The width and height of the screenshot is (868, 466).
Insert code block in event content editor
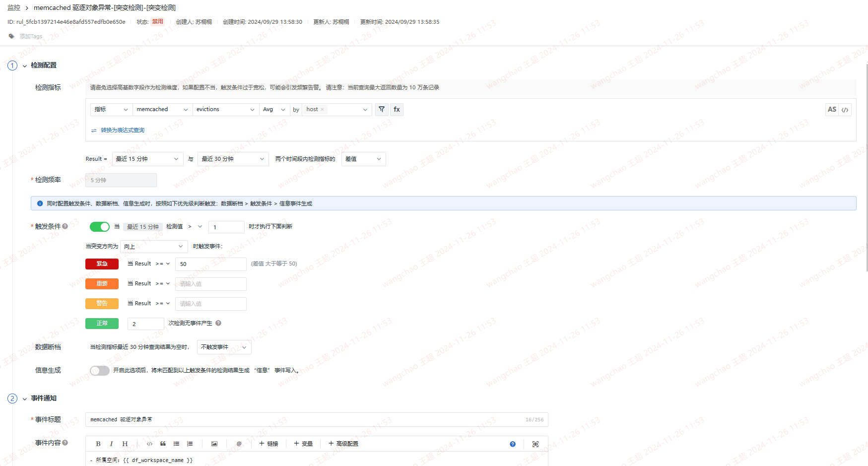pos(149,444)
